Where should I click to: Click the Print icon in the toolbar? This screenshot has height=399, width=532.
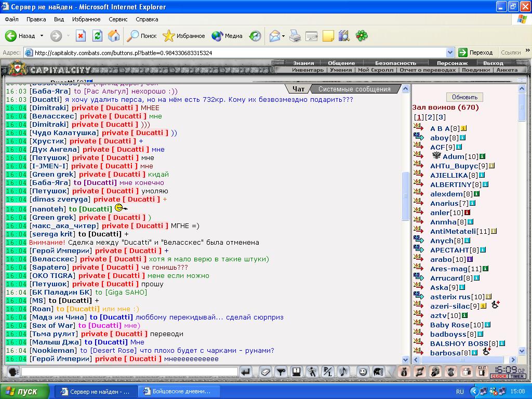pos(295,36)
